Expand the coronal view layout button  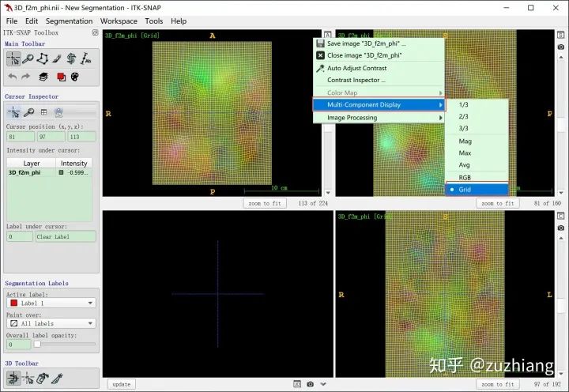(560, 216)
